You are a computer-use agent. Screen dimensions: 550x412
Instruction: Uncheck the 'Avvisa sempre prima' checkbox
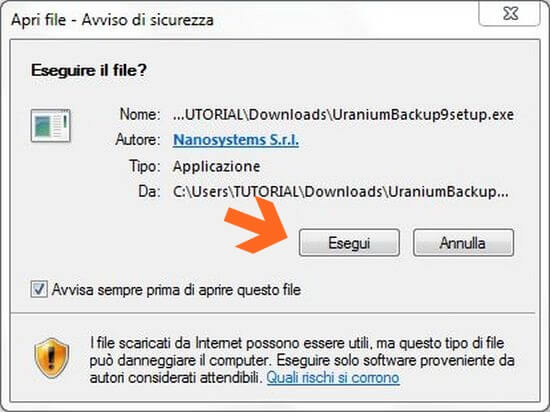click(x=39, y=289)
